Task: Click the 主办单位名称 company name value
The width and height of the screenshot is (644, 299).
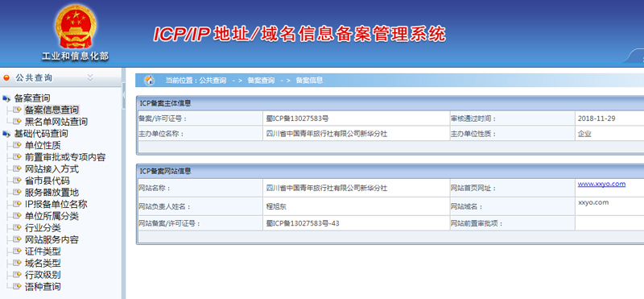Action: pyautogui.click(x=327, y=134)
